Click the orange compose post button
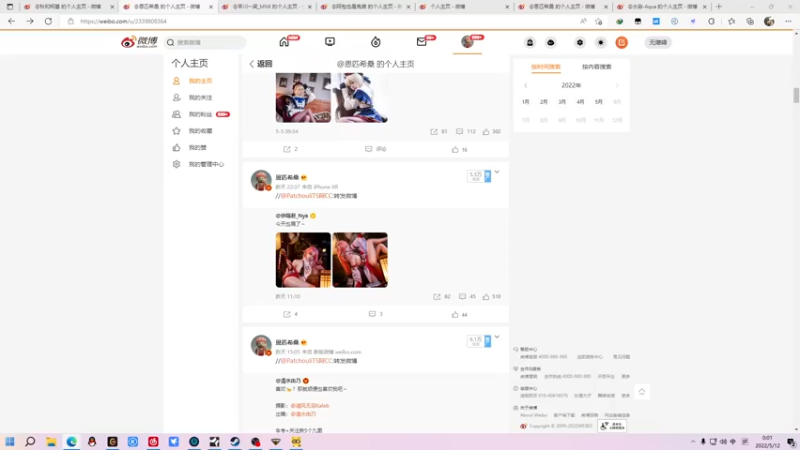The width and height of the screenshot is (800, 450). click(621, 42)
